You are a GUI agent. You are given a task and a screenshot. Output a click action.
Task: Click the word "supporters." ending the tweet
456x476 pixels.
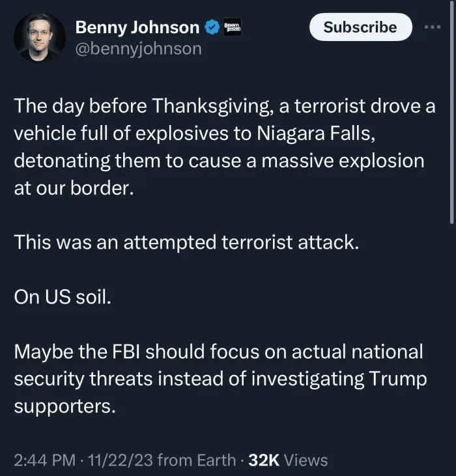coord(64,406)
